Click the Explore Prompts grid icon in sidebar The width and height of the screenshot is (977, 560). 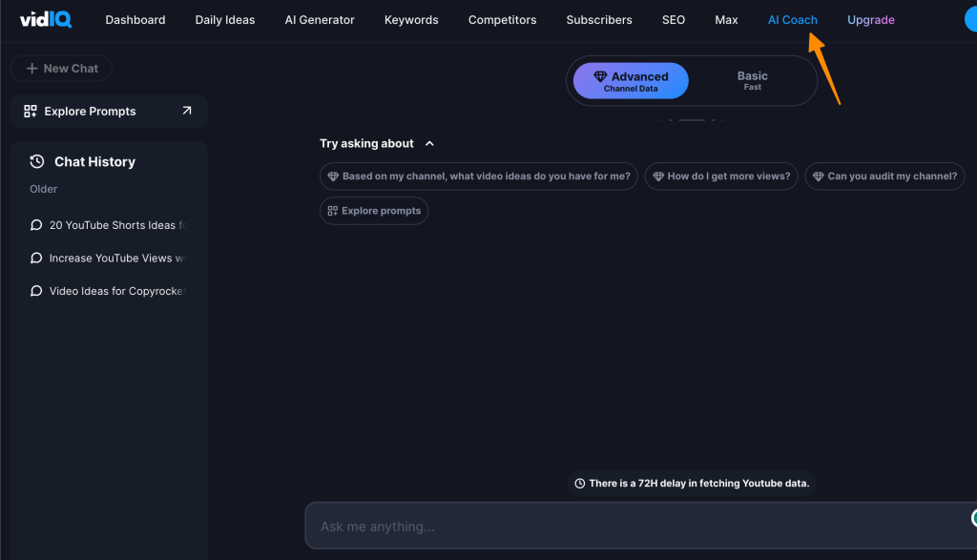(x=31, y=111)
